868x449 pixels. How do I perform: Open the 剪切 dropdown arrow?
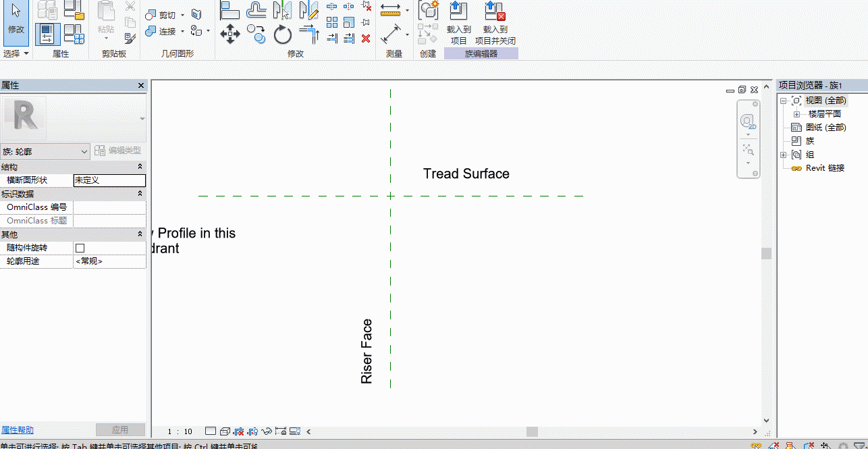pos(182,15)
